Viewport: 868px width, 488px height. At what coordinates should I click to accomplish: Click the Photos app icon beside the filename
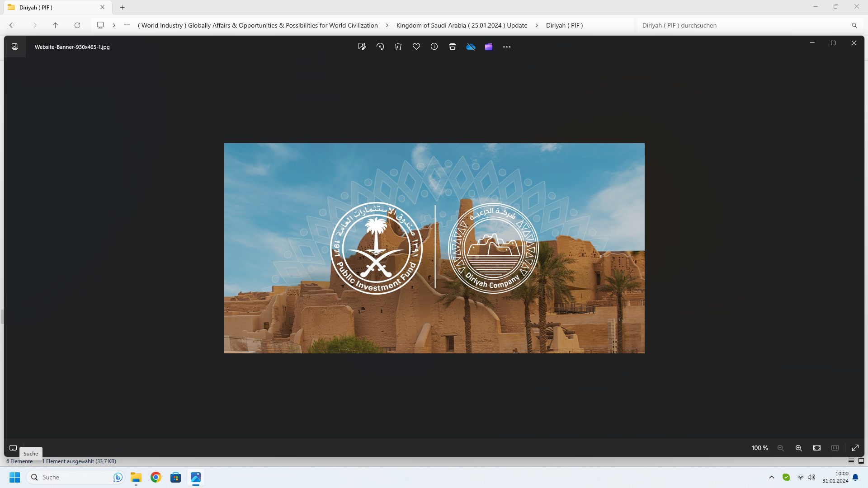(x=15, y=47)
